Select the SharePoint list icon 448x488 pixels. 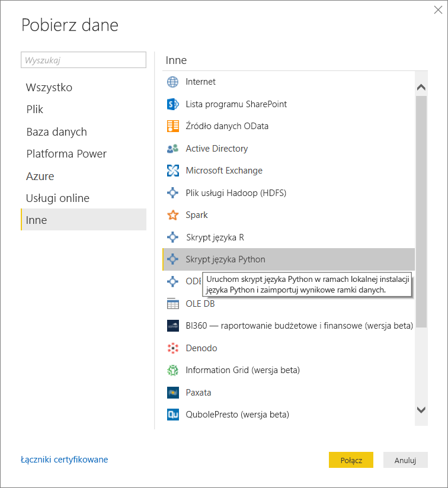coord(172,104)
